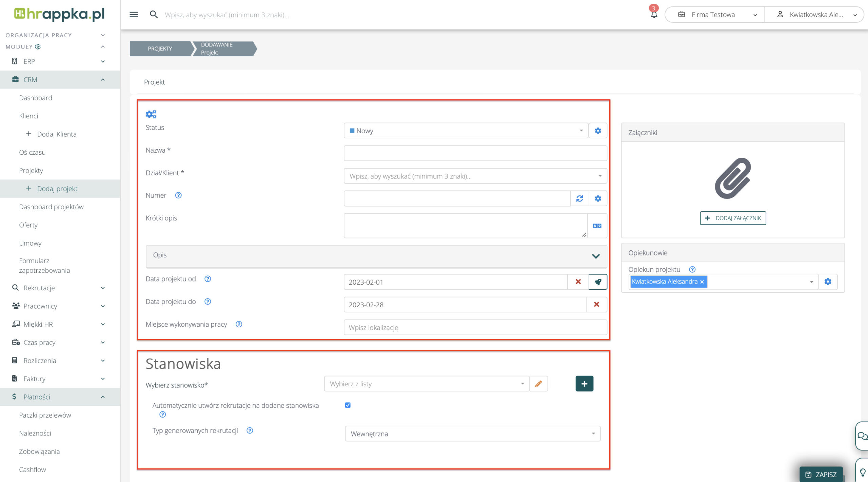The image size is (868, 482).
Task: Expand the Opis section
Action: (x=595, y=256)
